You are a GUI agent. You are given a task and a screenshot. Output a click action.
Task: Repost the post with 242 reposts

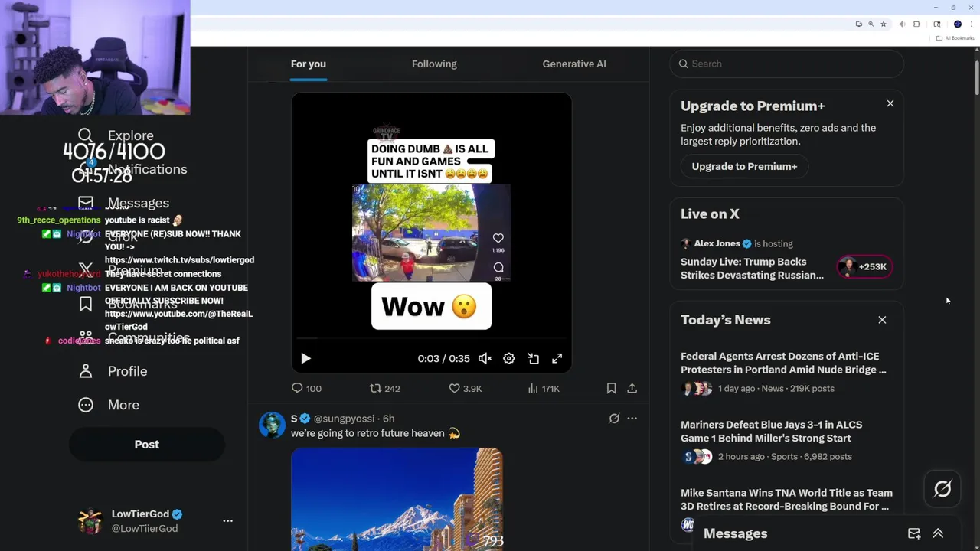coord(385,389)
